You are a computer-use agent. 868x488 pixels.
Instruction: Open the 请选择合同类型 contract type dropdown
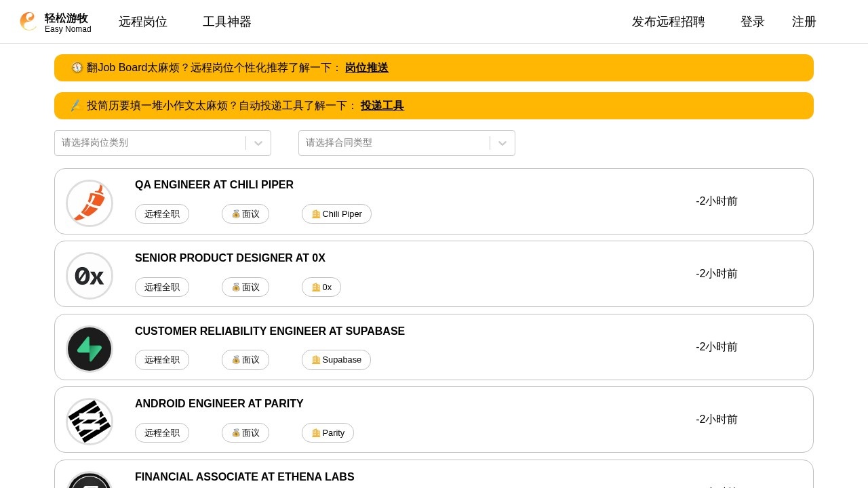click(x=393, y=143)
